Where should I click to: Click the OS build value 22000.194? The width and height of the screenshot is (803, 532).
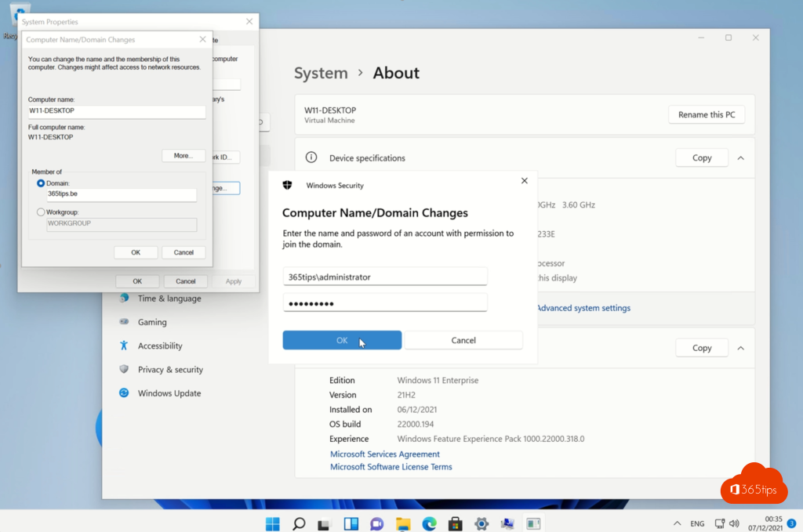416,424
